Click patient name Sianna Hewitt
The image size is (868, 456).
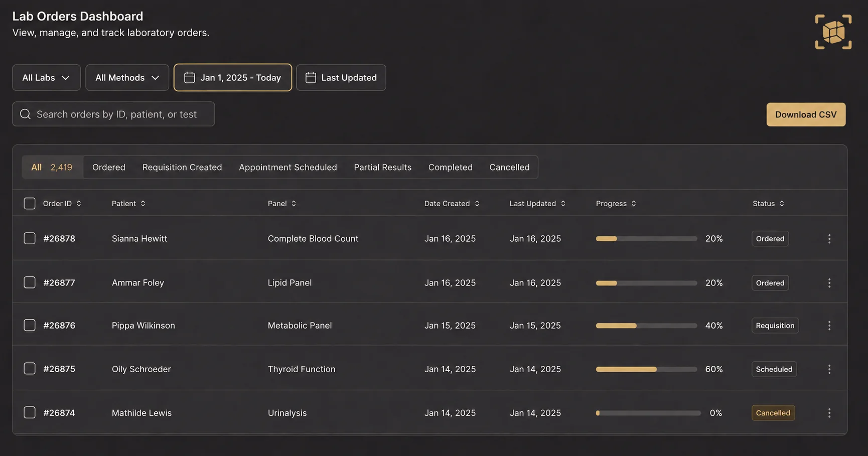(x=139, y=239)
